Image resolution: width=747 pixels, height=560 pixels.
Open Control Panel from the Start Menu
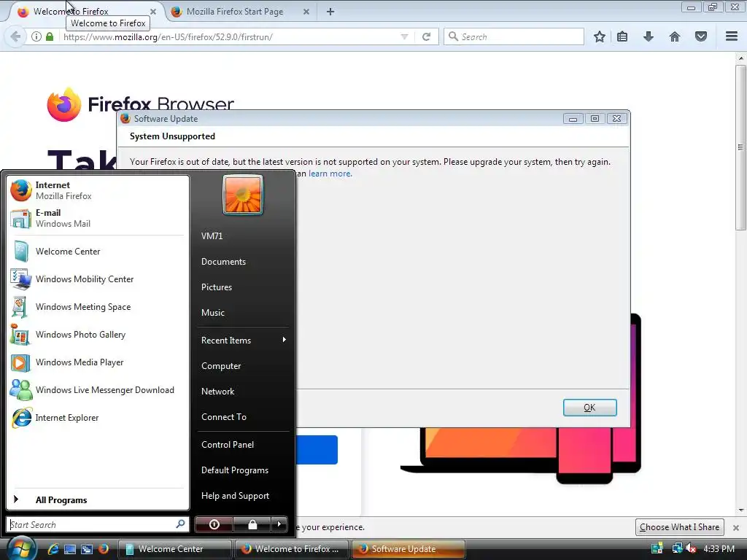[243, 444]
